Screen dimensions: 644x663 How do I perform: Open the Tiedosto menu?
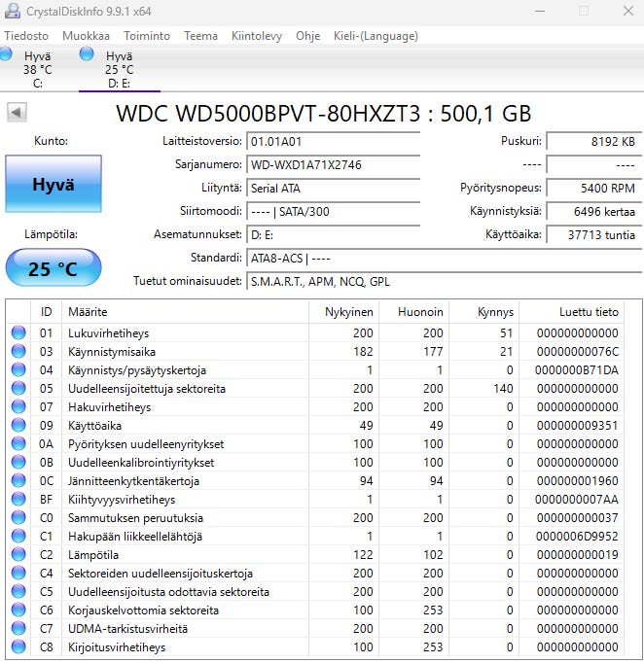pos(26,36)
